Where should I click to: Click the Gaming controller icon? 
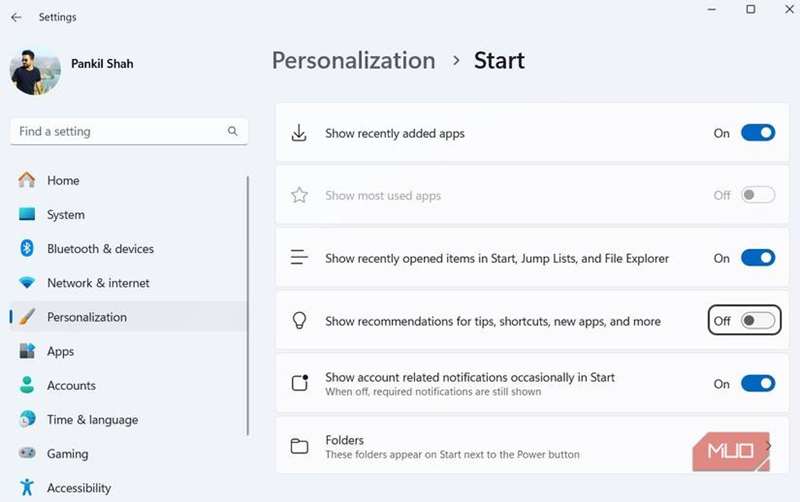click(x=27, y=453)
